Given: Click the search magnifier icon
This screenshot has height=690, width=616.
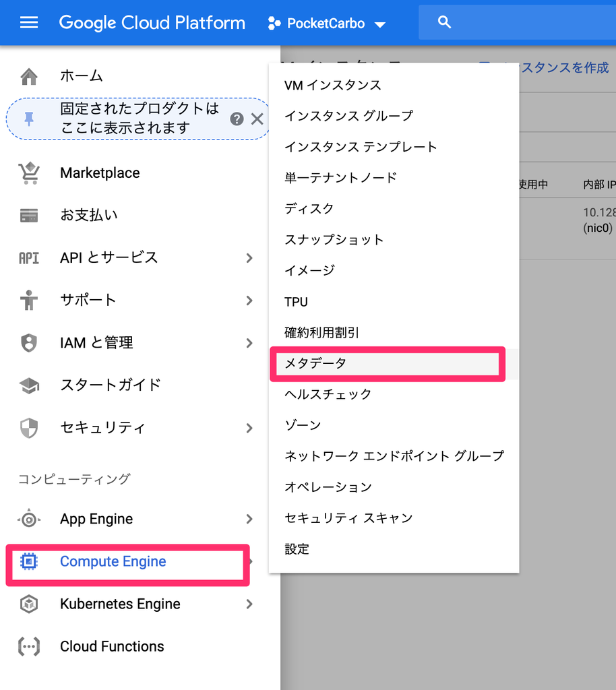Looking at the screenshot, I should (x=444, y=22).
